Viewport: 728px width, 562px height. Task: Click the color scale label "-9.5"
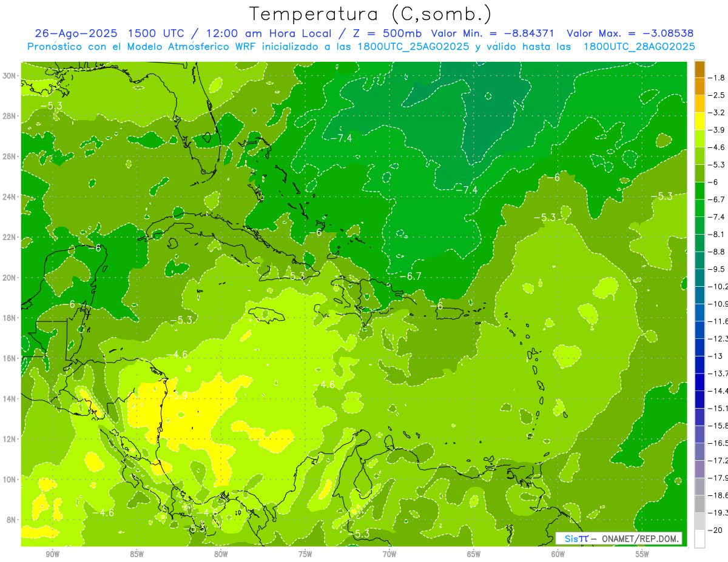pos(717,269)
